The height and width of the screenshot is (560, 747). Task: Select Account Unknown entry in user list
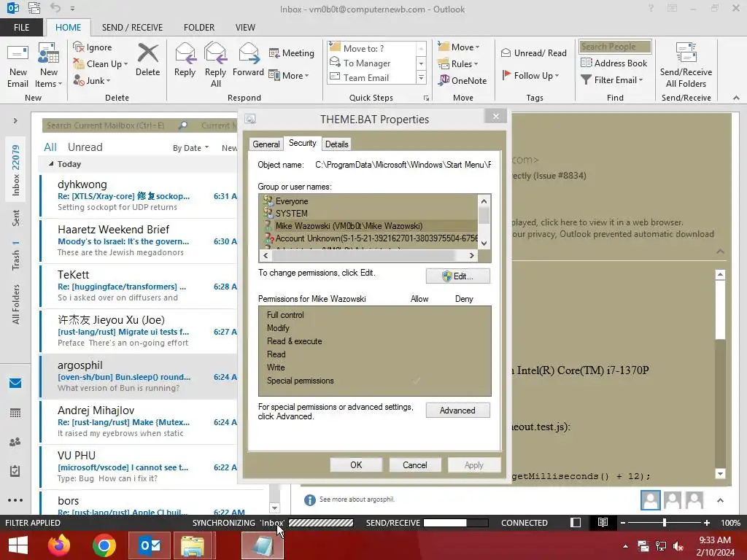coord(370,238)
